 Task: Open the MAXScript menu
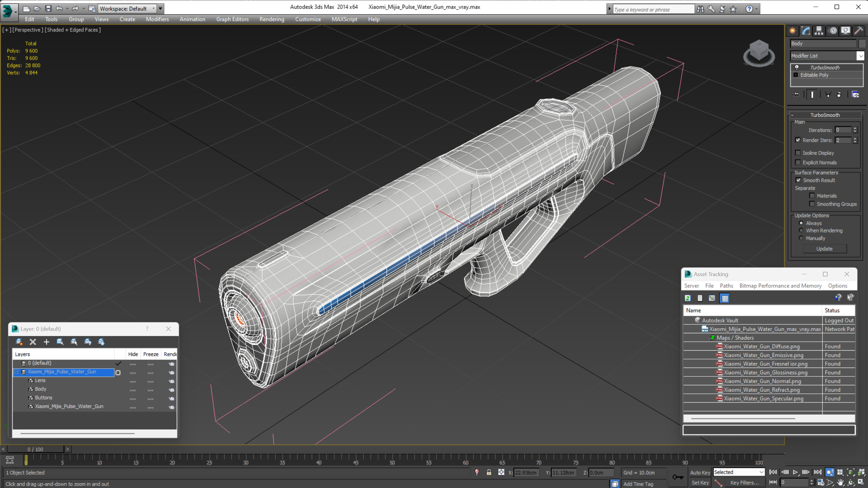click(x=344, y=19)
